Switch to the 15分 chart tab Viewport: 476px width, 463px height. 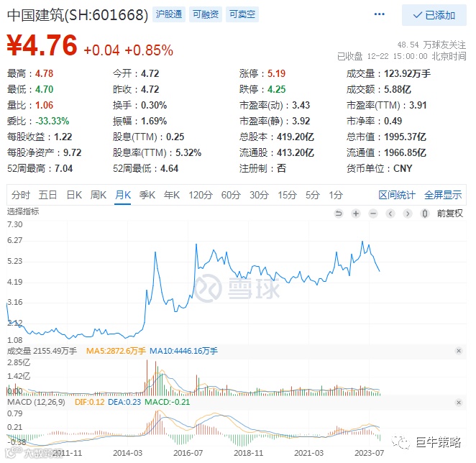click(287, 195)
